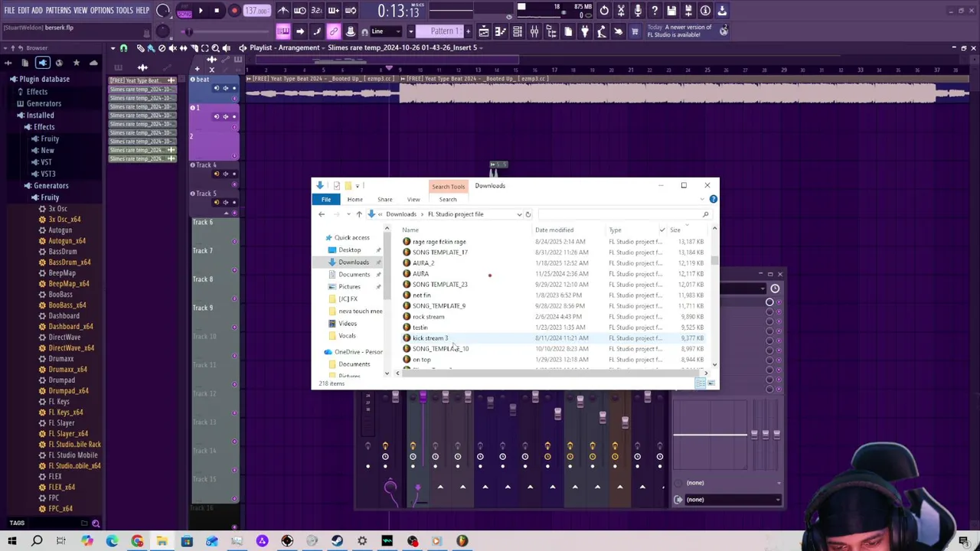Toggle the metronome icon
Viewport: 980px width, 551px height.
283,11
